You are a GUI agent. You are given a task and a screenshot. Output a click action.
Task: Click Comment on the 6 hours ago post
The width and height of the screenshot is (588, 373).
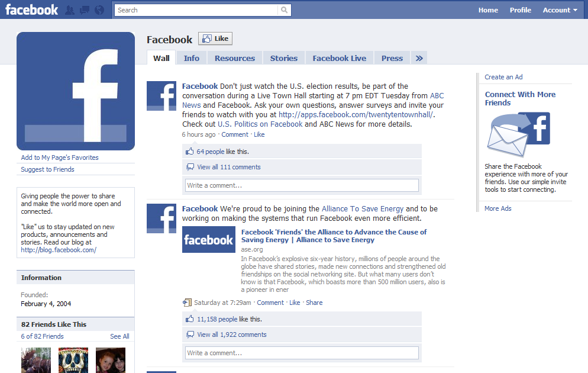coord(235,134)
